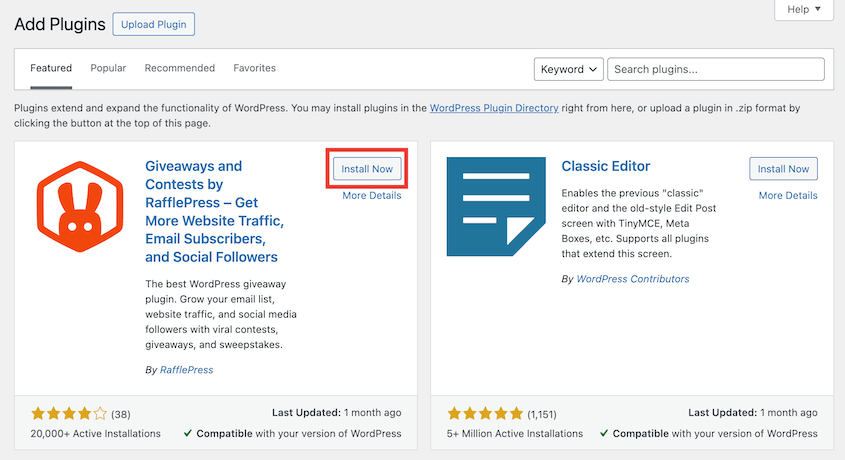This screenshot has height=460, width=845.
Task: Switch to the Favorites tab
Action: point(254,68)
